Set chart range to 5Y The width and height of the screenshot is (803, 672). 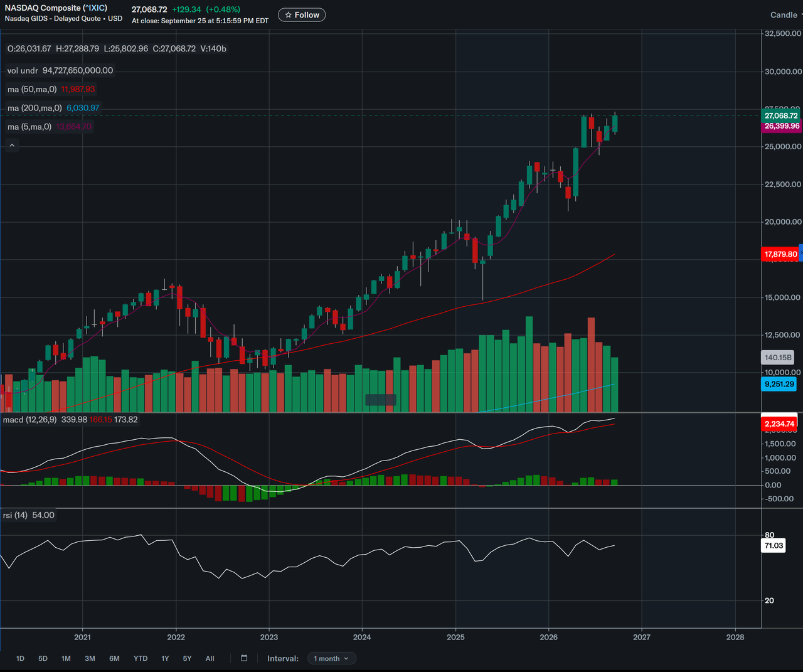[187, 658]
